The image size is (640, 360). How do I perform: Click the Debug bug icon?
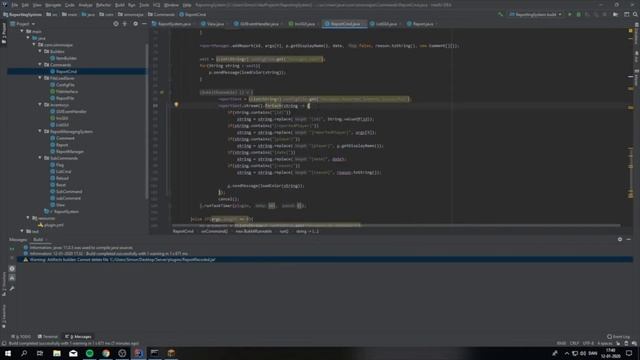tap(578, 14)
